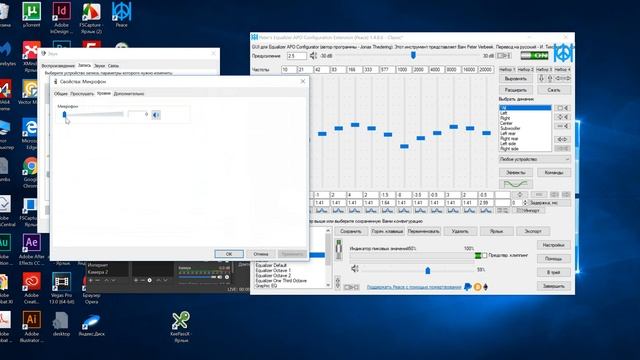
Task: Click the 1000 Hz band gain slider handle
Action: coord(404,146)
